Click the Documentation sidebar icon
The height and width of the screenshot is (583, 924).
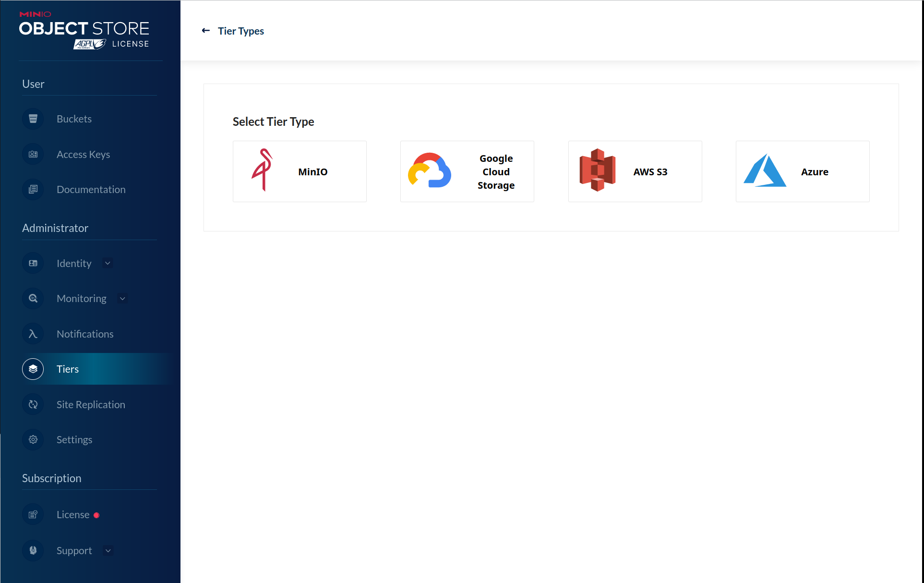[33, 189]
